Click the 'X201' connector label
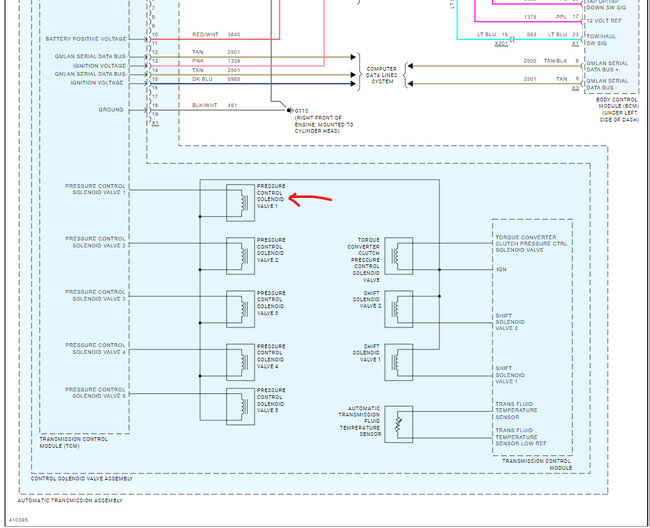 tap(501, 44)
